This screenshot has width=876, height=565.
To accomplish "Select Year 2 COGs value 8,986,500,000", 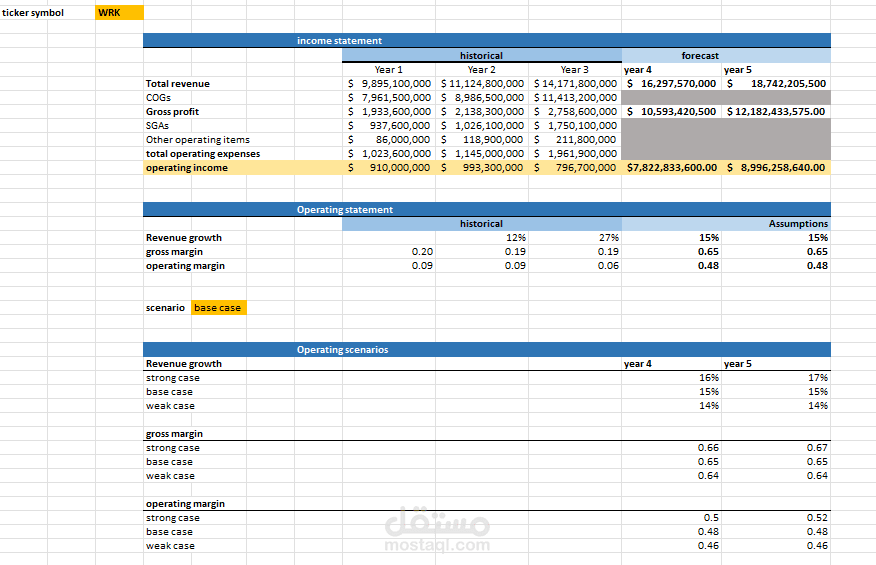I will [x=482, y=97].
